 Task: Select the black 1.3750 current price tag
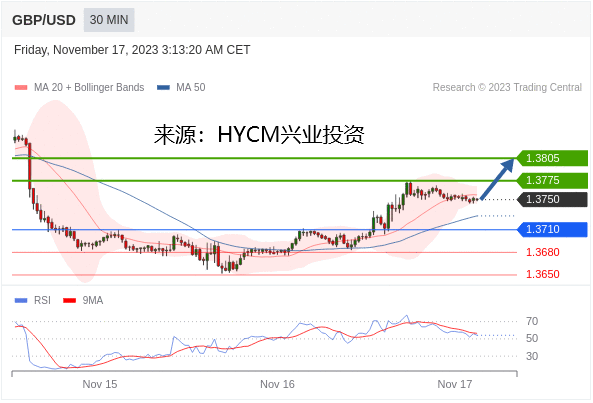click(552, 199)
